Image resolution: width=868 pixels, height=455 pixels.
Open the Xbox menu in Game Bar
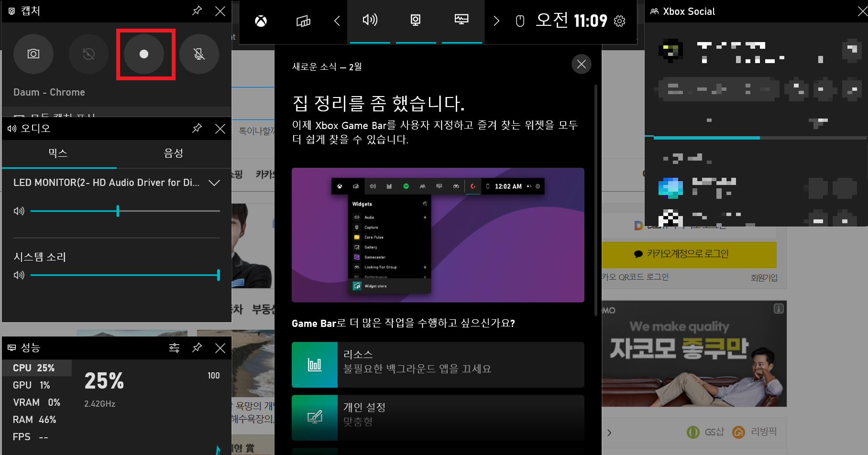(261, 21)
